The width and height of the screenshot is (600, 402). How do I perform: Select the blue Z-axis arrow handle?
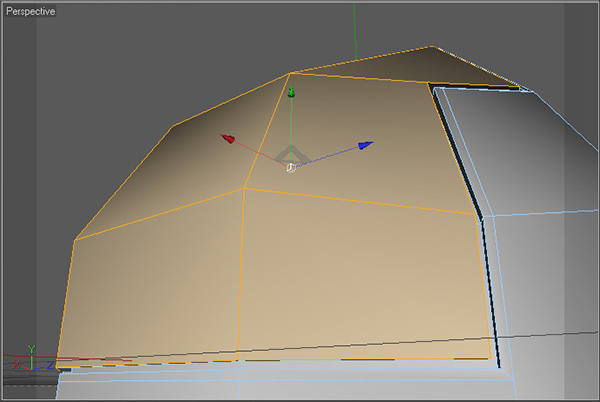pyautogui.click(x=366, y=146)
